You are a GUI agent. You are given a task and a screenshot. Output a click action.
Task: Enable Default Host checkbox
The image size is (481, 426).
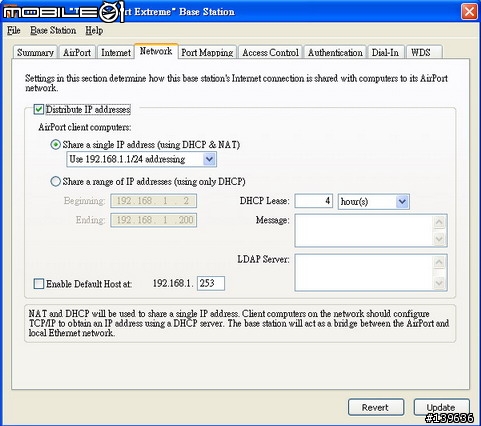[39, 284]
